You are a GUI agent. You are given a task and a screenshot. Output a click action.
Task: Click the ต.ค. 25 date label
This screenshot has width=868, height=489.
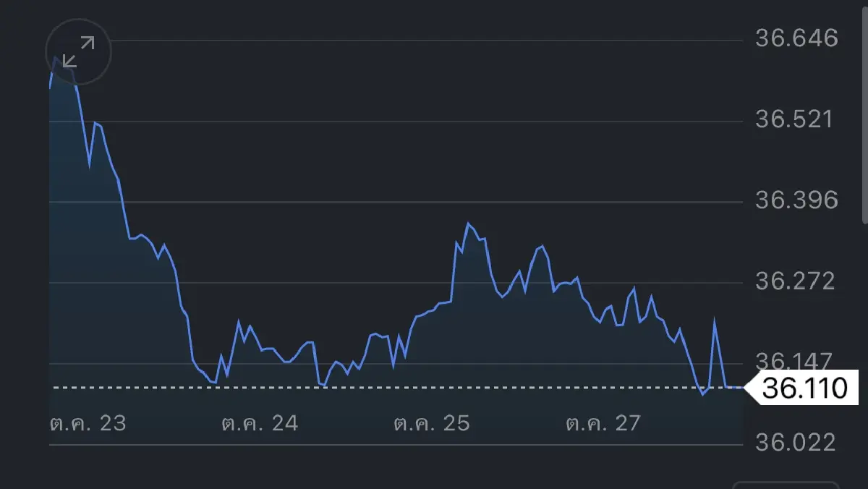pos(432,423)
